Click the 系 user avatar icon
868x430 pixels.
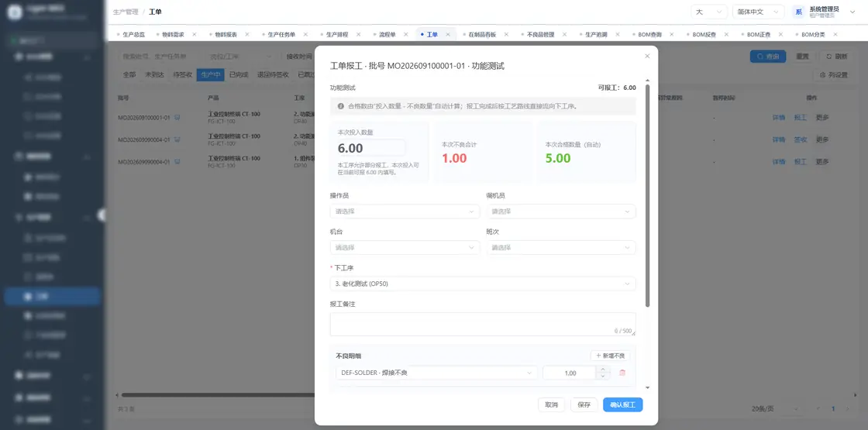[x=798, y=12]
